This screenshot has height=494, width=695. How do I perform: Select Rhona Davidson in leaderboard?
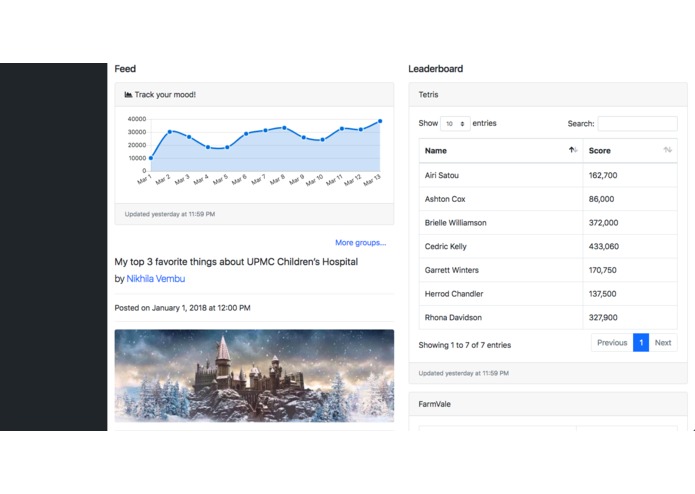453,318
